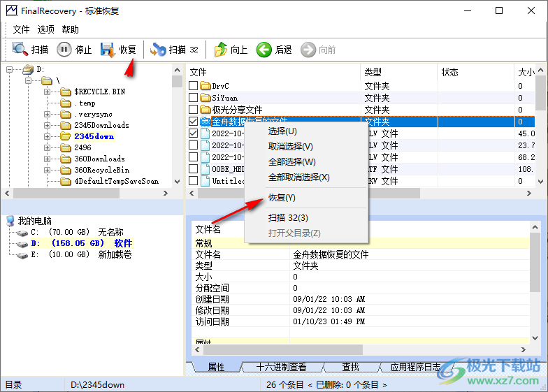Click the properties panel scroll down arrow
The height and width of the screenshot is (392, 548).
coord(535,338)
